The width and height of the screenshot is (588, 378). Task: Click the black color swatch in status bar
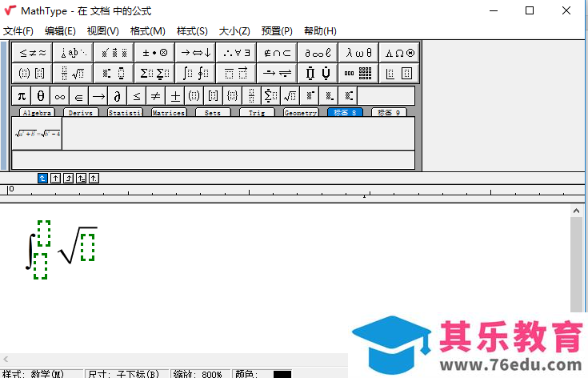point(282,374)
